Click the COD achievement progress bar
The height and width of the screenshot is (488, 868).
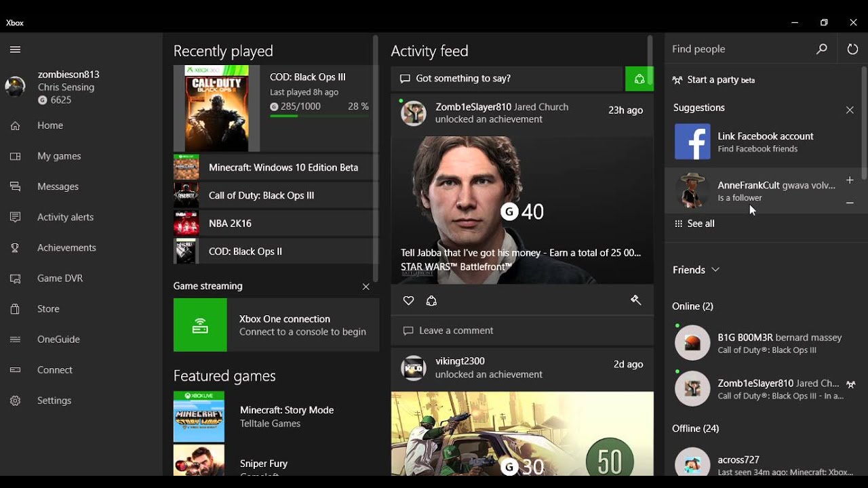(x=319, y=116)
